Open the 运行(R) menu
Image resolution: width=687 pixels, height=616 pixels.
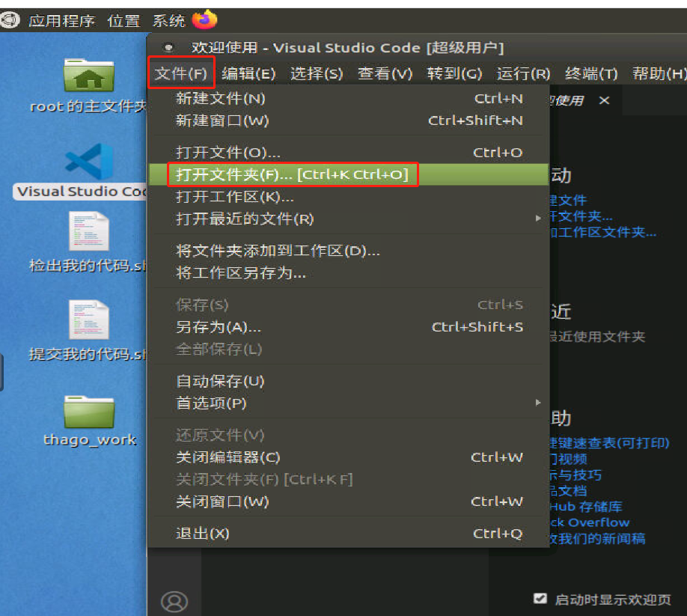(x=524, y=73)
